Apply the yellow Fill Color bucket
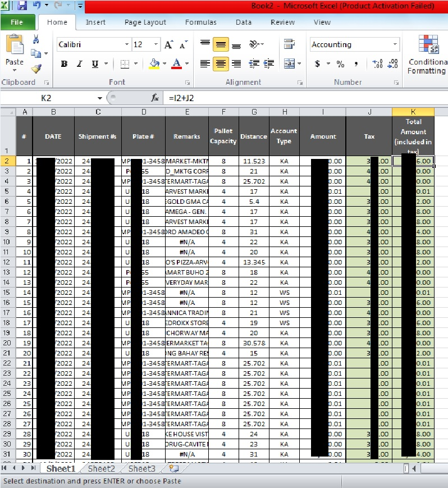Viewport: 448px width, 488px height. 154,64
